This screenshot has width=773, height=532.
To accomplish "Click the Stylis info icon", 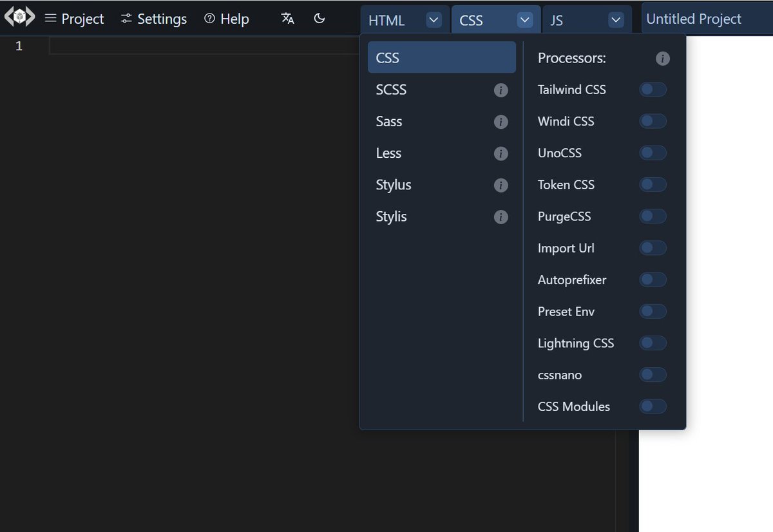I will (x=501, y=217).
